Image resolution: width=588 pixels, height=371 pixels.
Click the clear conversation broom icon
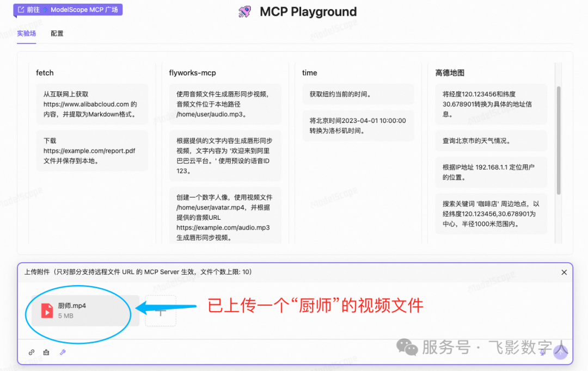click(x=46, y=353)
